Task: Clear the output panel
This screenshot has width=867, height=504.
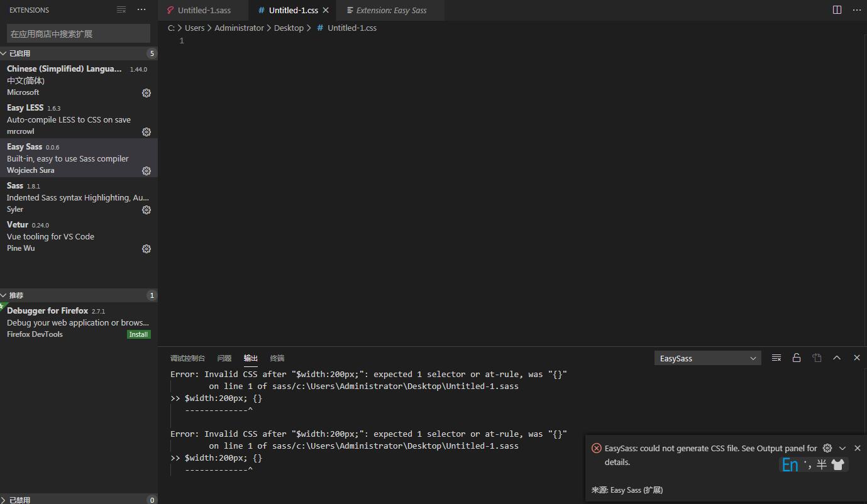Action: point(776,358)
